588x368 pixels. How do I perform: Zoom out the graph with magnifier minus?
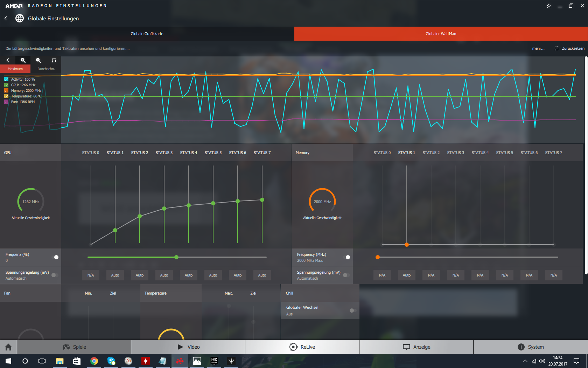38,60
